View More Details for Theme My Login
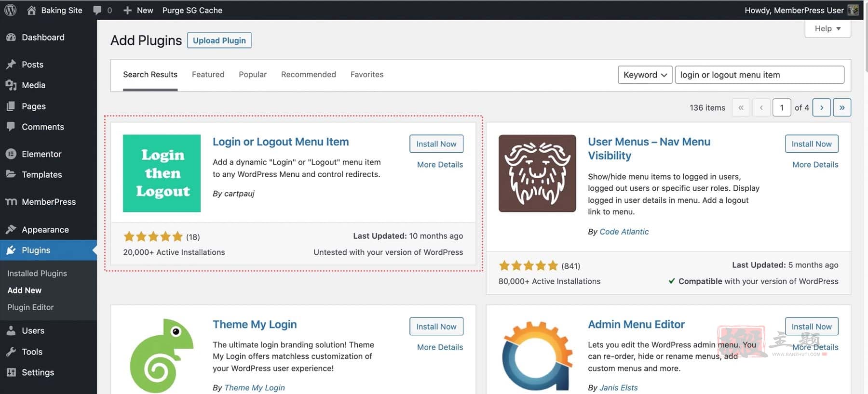The height and width of the screenshot is (394, 868). pos(440,347)
